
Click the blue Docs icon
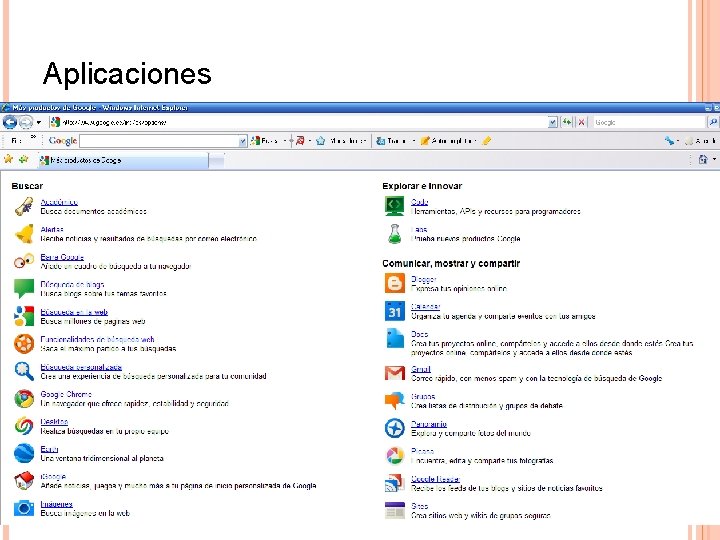[x=394, y=338]
